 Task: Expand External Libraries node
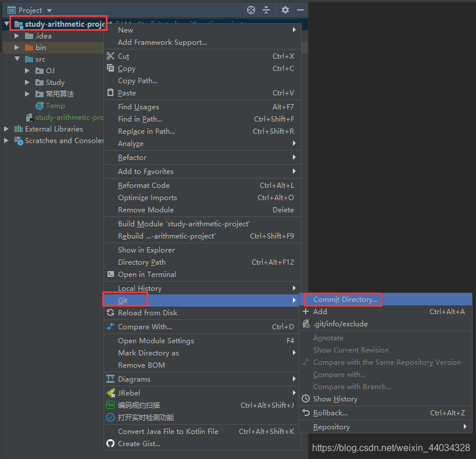tap(6, 129)
